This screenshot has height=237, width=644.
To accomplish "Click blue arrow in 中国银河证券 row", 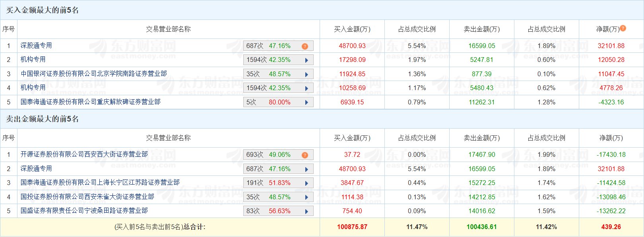I will (306, 75).
